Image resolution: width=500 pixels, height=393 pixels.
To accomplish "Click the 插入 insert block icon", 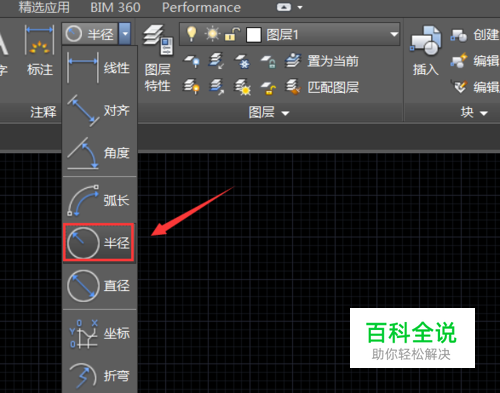I will coord(426,51).
